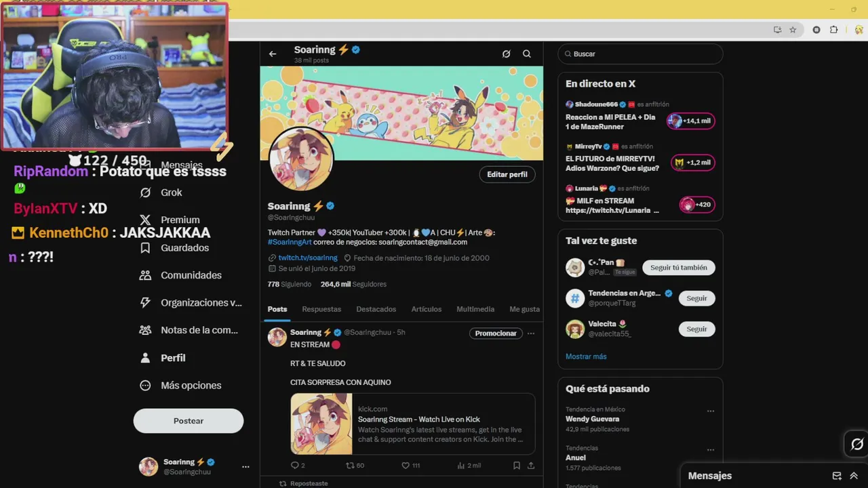Image resolution: width=868 pixels, height=488 pixels.
Task: Repost the EN STREAM post
Action: (x=355, y=466)
